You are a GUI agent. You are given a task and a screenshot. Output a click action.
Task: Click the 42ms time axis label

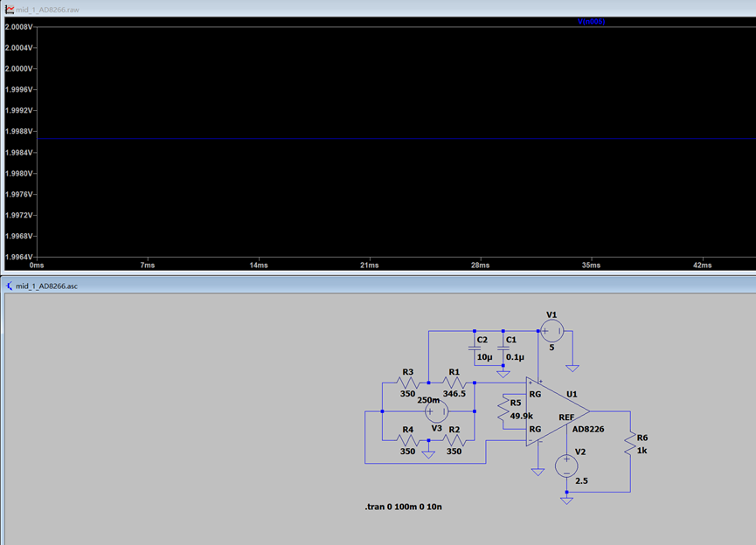703,265
